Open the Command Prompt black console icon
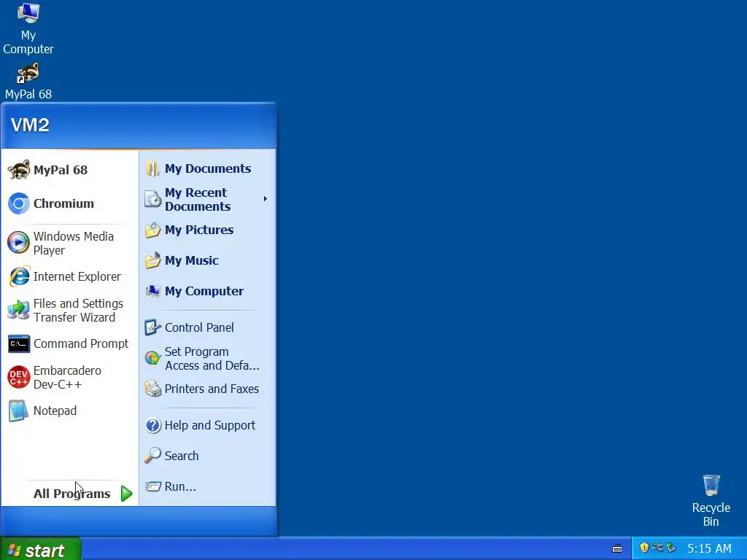747x560 pixels. click(x=18, y=344)
